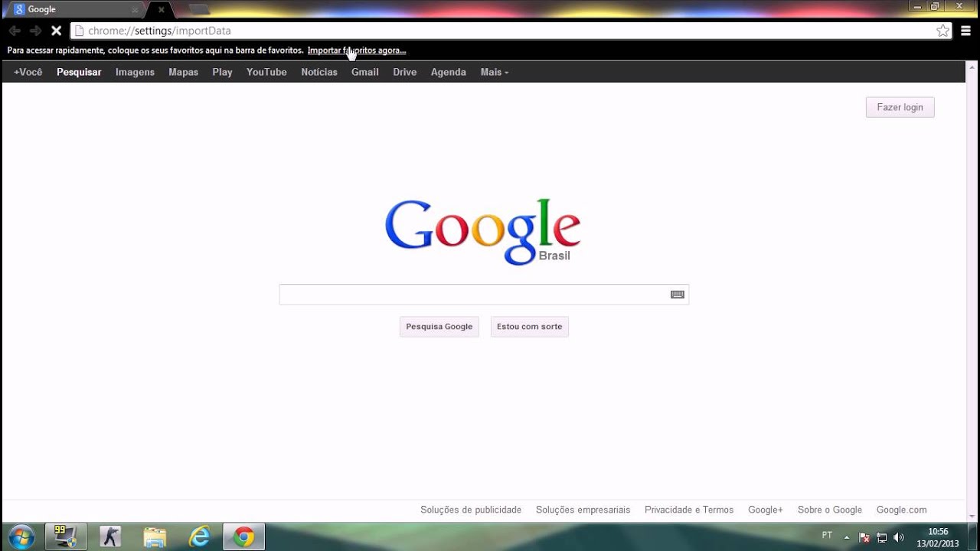The height and width of the screenshot is (551, 980).
Task: Click the PT language indicator
Action: click(x=827, y=536)
